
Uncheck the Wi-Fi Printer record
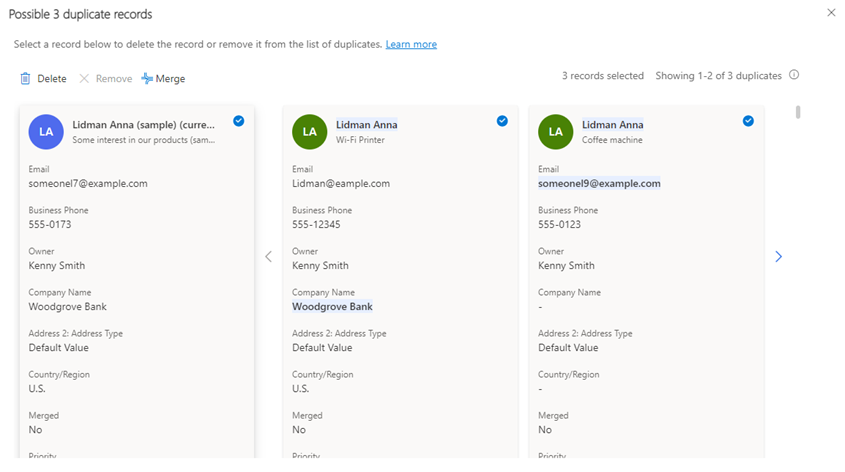tap(502, 121)
